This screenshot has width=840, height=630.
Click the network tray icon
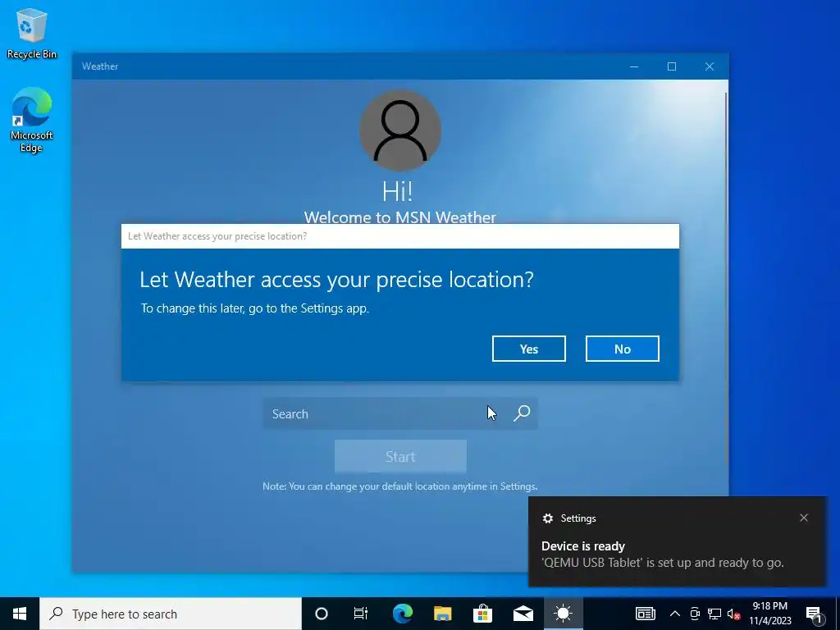(x=714, y=614)
